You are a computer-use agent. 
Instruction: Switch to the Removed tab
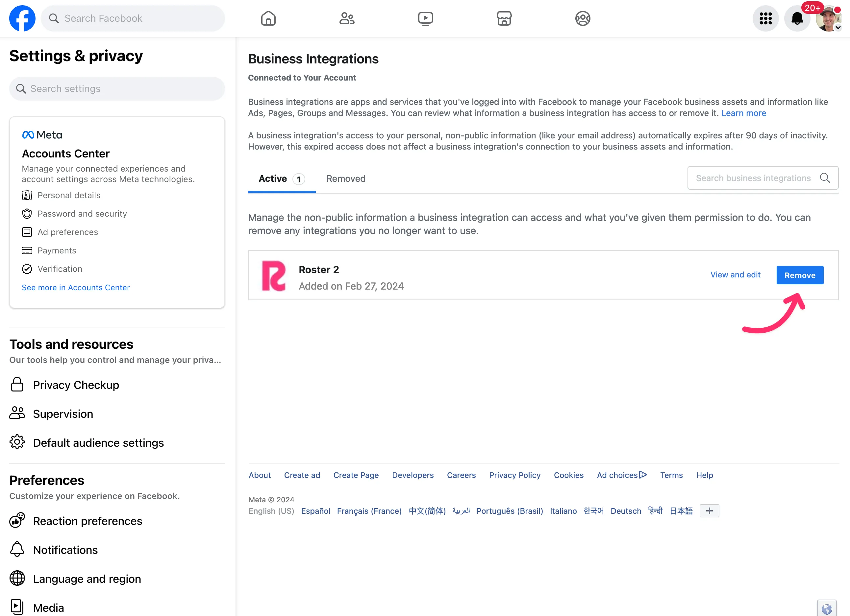[345, 178]
